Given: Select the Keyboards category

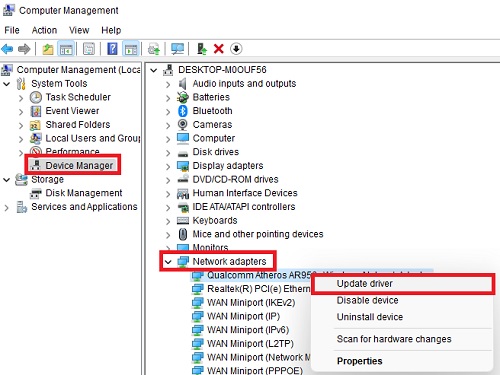Looking at the screenshot, I should pyautogui.click(x=215, y=220).
